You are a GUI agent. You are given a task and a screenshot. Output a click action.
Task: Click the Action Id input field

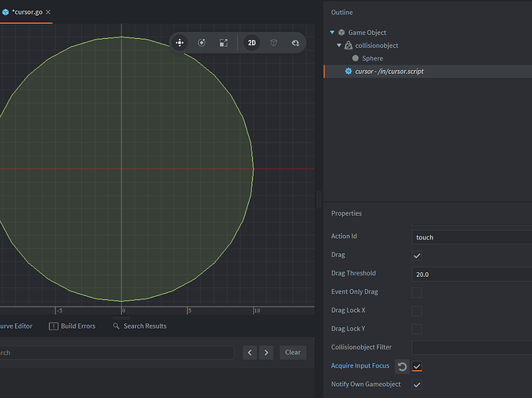472,237
